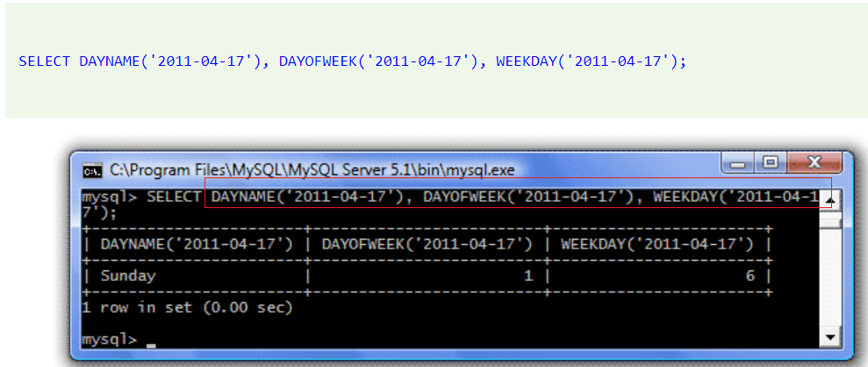
Task: Click the empty 'mysql>' prompt on the last line
Action: click(x=109, y=339)
